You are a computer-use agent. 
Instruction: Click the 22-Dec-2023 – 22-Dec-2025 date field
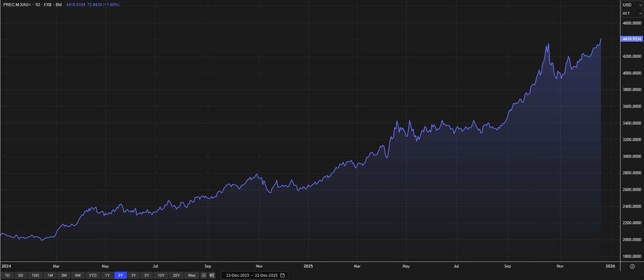point(252,276)
